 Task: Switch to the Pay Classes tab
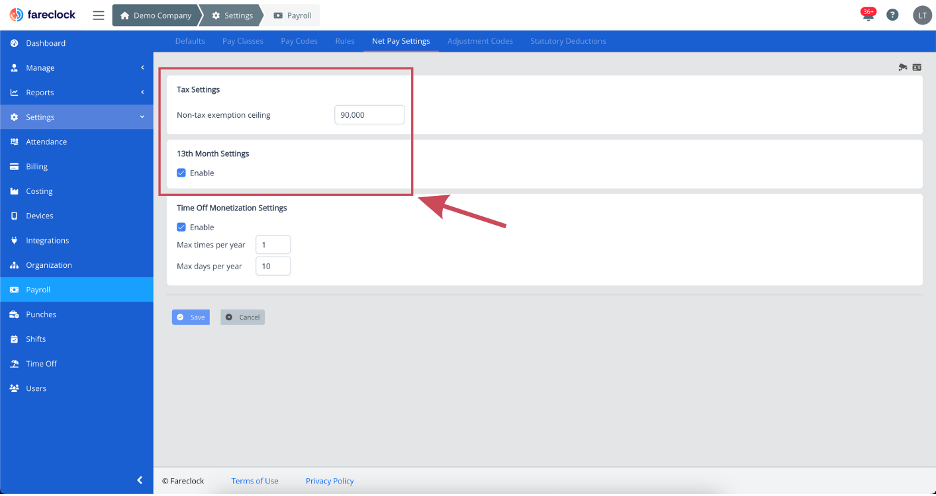pos(242,41)
